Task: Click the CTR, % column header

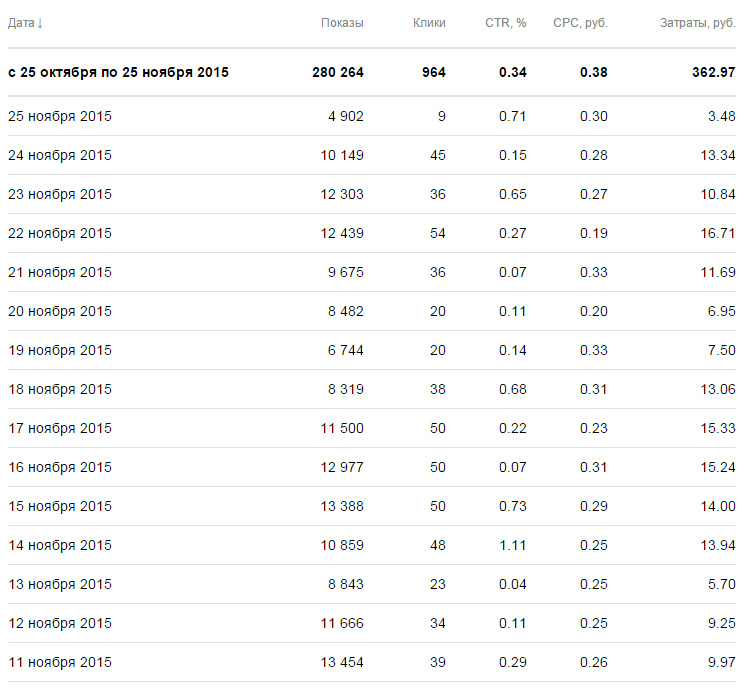Action: [505, 23]
